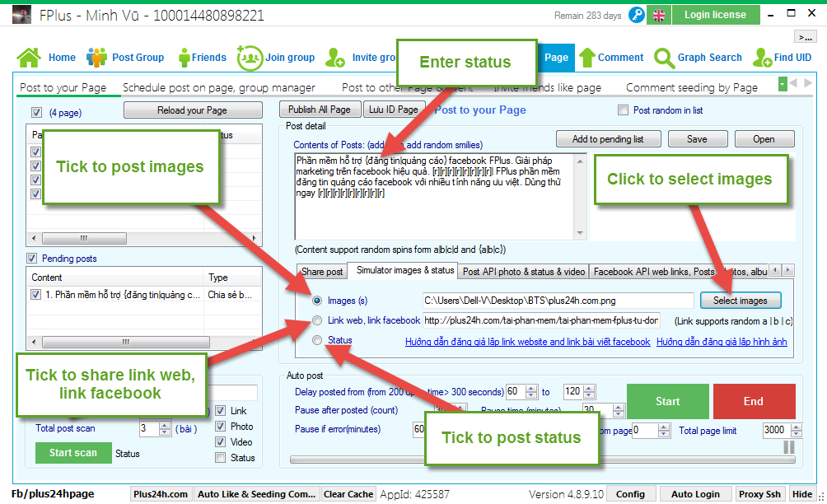Toggle the 'Photo' scan checkbox
This screenshot has height=504, width=827.
click(221, 427)
